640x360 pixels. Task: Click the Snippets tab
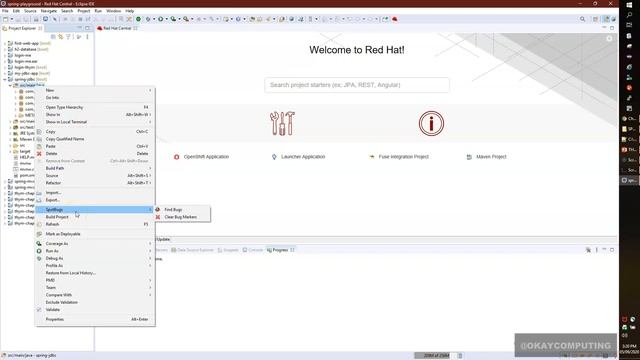[x=228, y=250]
